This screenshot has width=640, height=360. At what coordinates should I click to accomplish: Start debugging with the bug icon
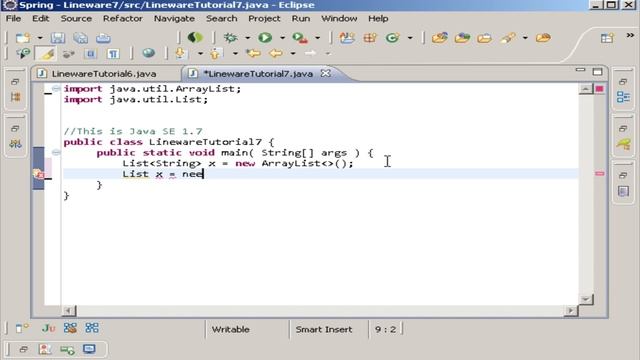231,38
